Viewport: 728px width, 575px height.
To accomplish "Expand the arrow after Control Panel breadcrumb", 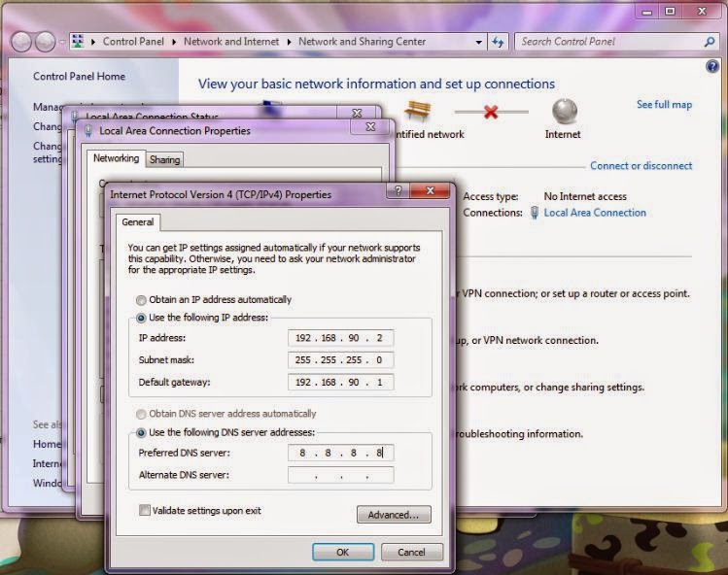I will coord(174,42).
